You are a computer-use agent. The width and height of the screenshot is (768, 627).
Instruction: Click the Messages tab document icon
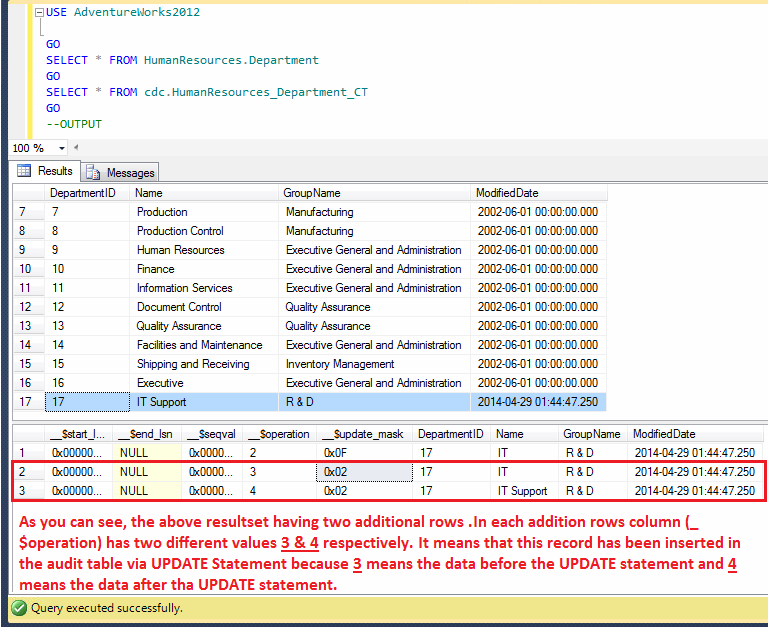(x=94, y=172)
